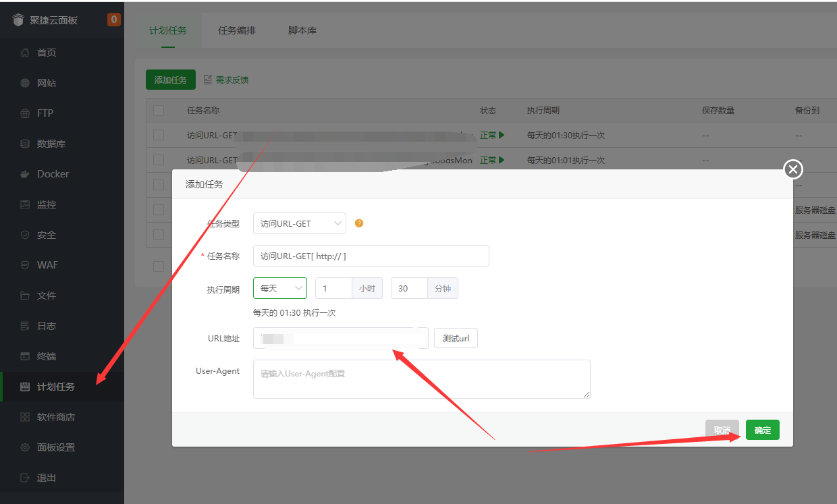Click the grey 取消 button
Screen dimensions: 837x504
[x=722, y=430]
